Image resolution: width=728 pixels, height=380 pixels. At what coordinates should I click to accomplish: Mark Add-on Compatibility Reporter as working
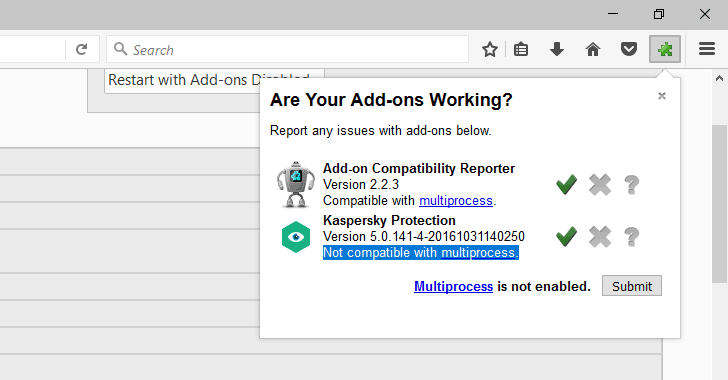click(566, 184)
